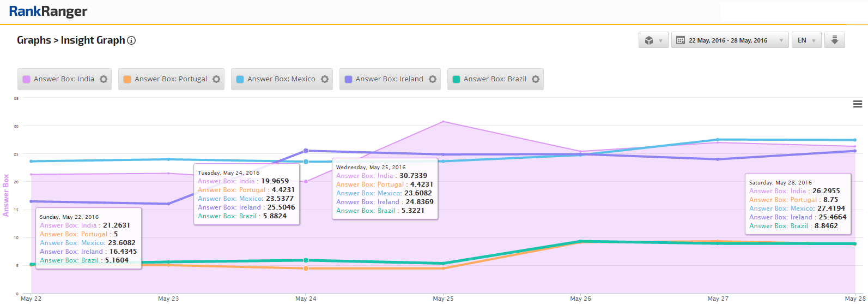Toggle the Answer Box: Portugal series
Screen dimensions: 868x304
pos(171,79)
